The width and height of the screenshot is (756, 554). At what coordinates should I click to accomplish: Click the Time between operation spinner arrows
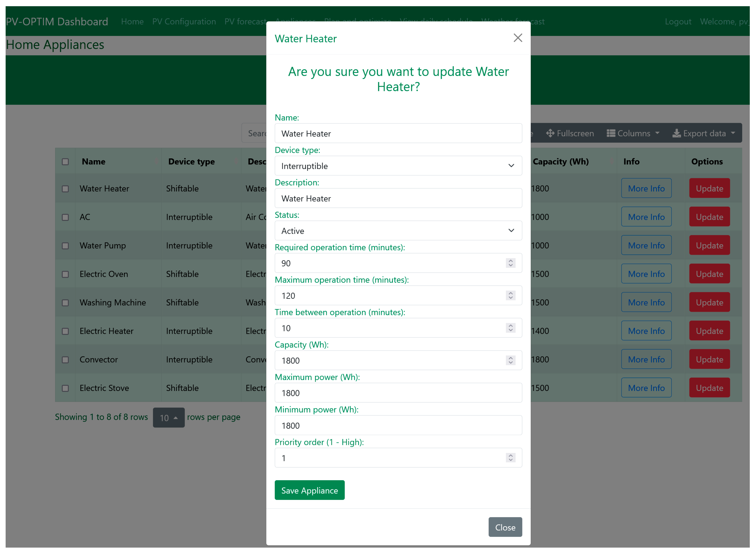510,328
